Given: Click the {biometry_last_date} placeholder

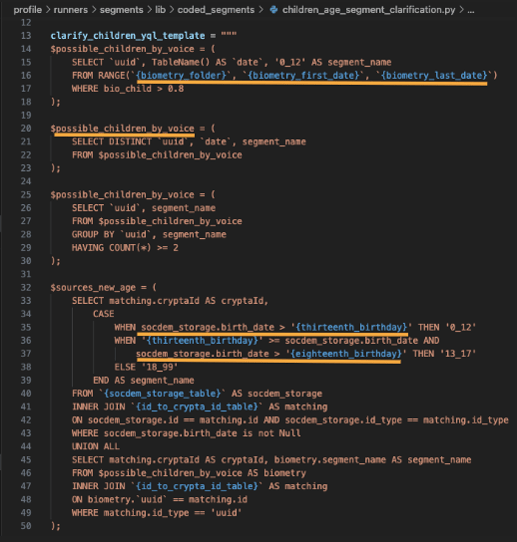Looking at the screenshot, I should (434, 75).
